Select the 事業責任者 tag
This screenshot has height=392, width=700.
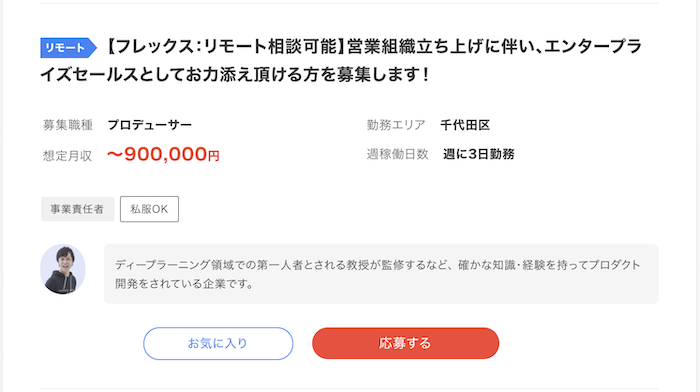coord(77,209)
